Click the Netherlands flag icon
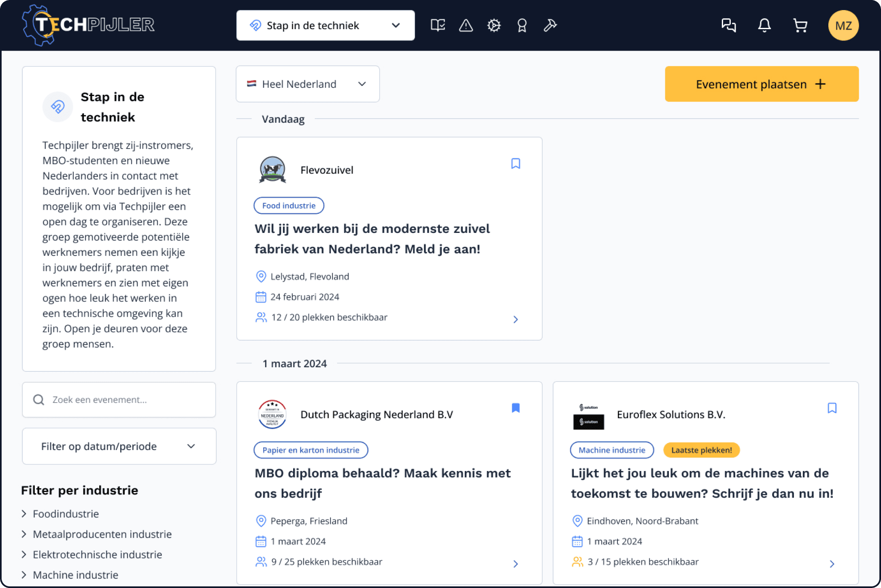881x588 pixels. tap(251, 83)
